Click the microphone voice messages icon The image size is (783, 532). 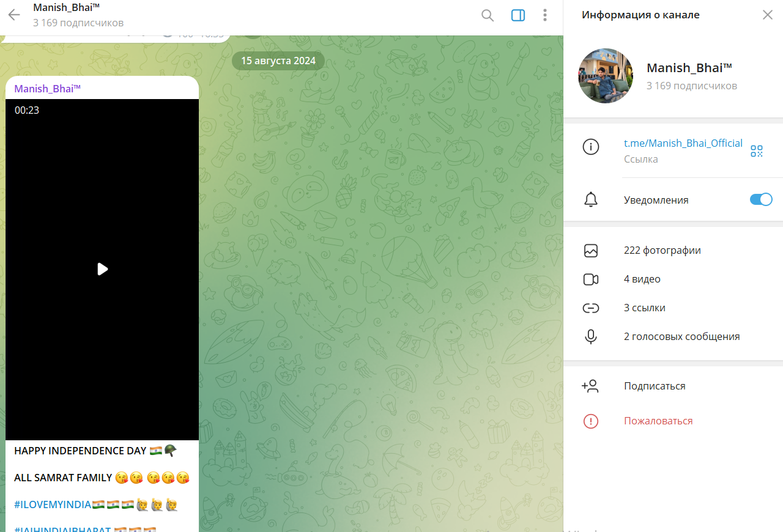pyautogui.click(x=591, y=336)
